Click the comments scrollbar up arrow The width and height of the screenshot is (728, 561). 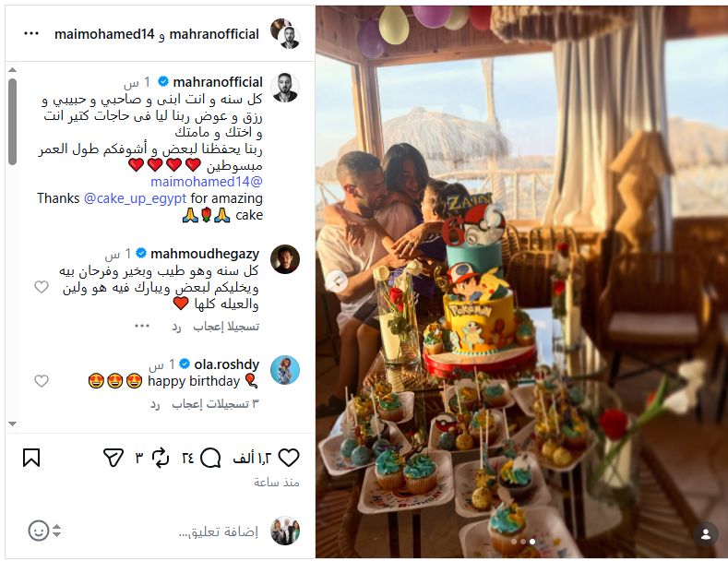point(13,70)
